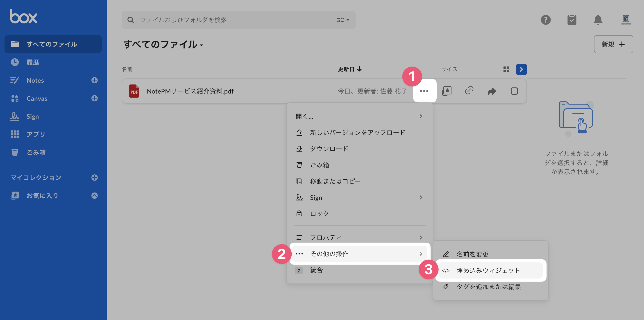Choose ロック from the menu
The image size is (644, 320).
360,214
